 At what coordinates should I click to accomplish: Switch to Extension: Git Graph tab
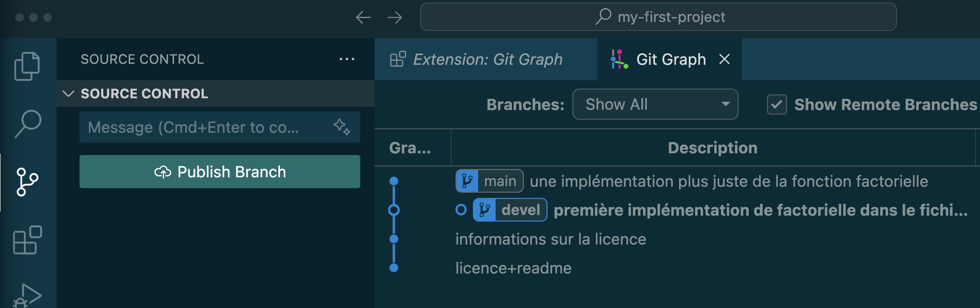pos(487,59)
